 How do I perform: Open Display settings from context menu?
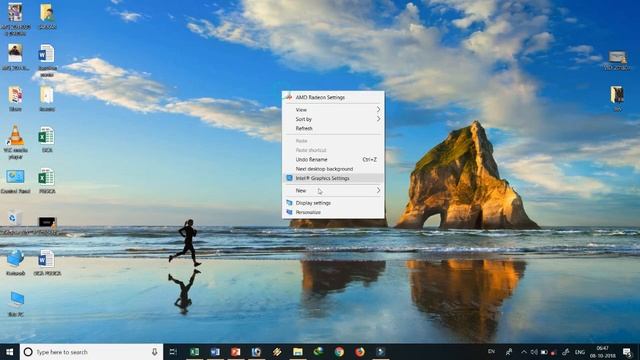(x=333, y=203)
